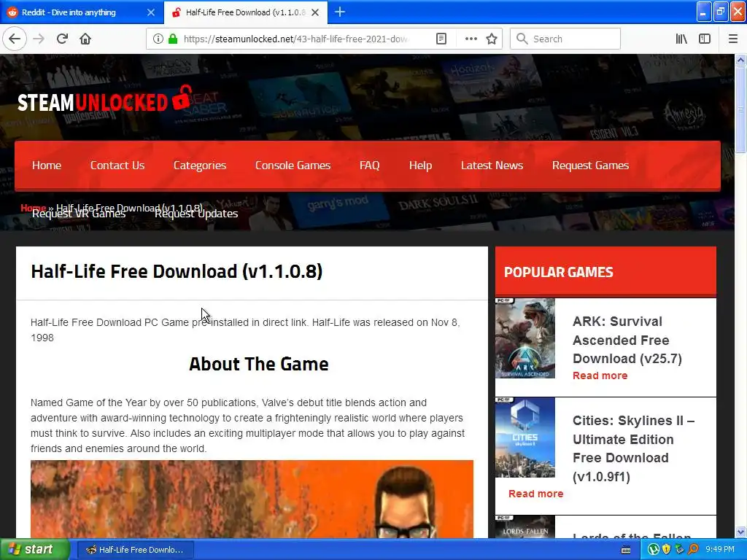Click Read more under ARK Survival Ascended
Image resolution: width=747 pixels, height=560 pixels.
pyautogui.click(x=600, y=376)
